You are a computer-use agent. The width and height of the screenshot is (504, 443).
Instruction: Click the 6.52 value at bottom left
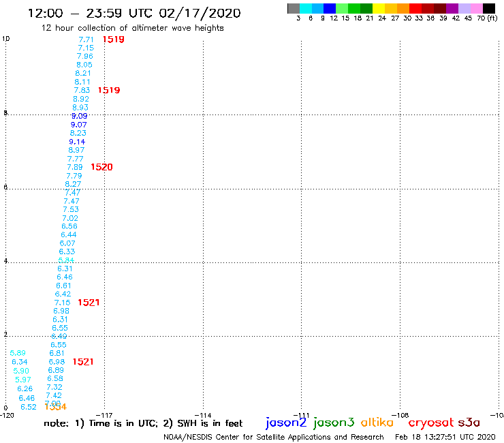click(29, 408)
